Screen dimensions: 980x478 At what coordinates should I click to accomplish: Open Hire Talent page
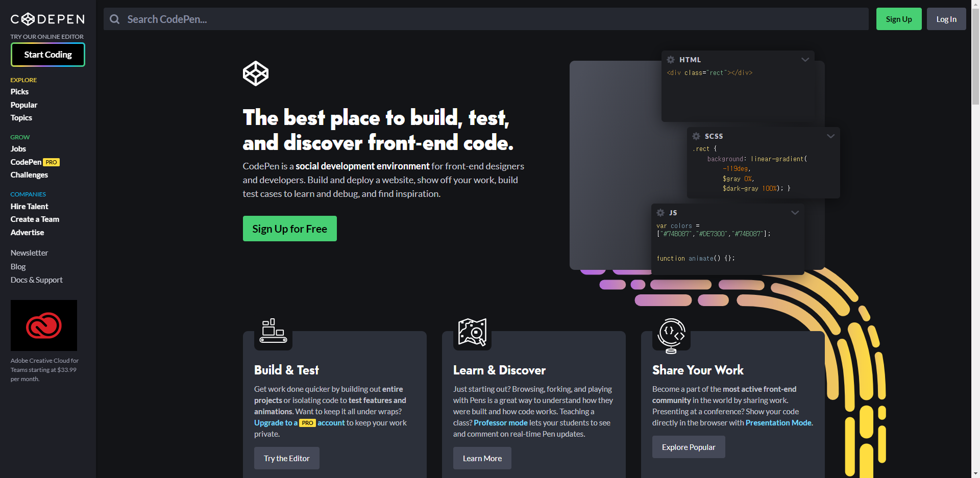[30, 207]
